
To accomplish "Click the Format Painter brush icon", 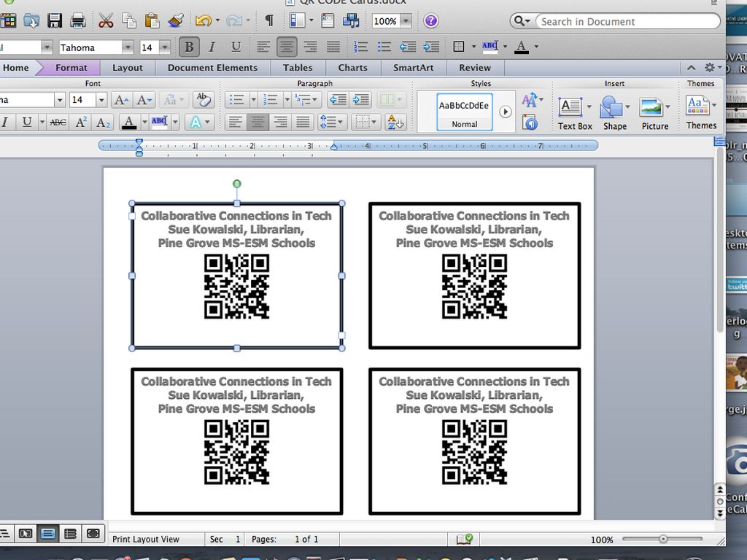I will [x=176, y=21].
